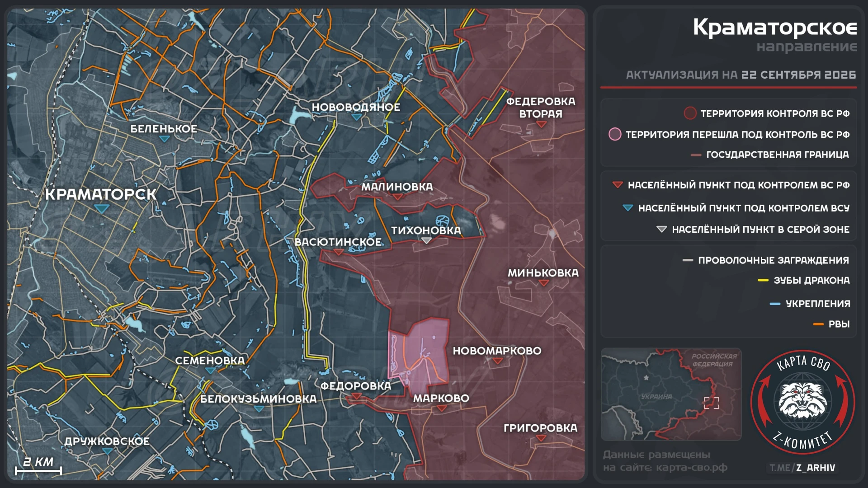
Task: Click the dark red territory control legend circle
Action: tap(690, 113)
